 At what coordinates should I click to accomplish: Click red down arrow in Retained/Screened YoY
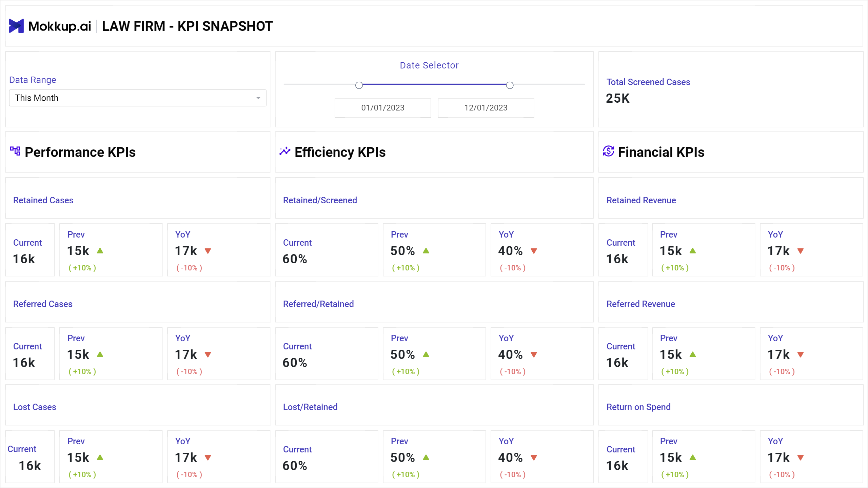[x=534, y=251]
